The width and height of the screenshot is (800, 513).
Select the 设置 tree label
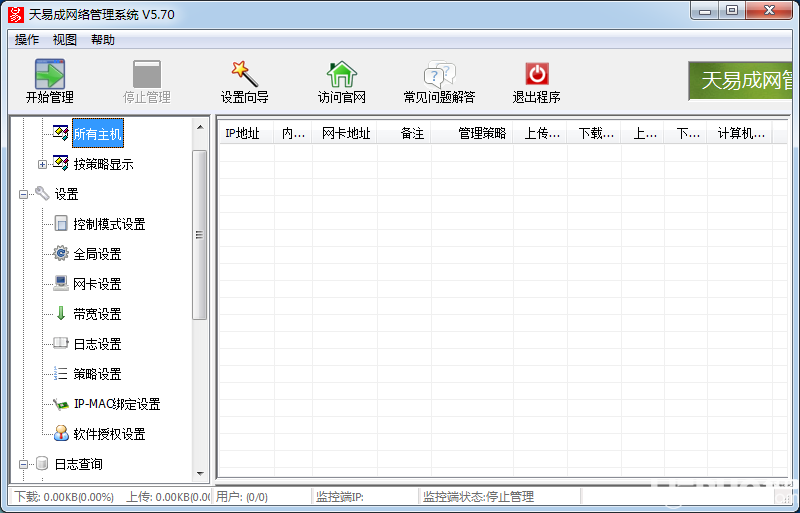pos(66,194)
